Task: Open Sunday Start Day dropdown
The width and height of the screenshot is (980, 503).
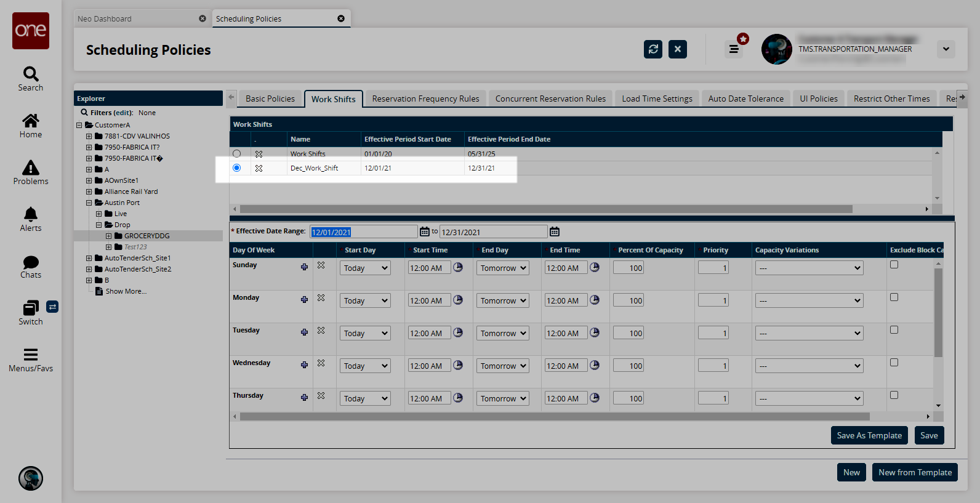Action: point(365,268)
